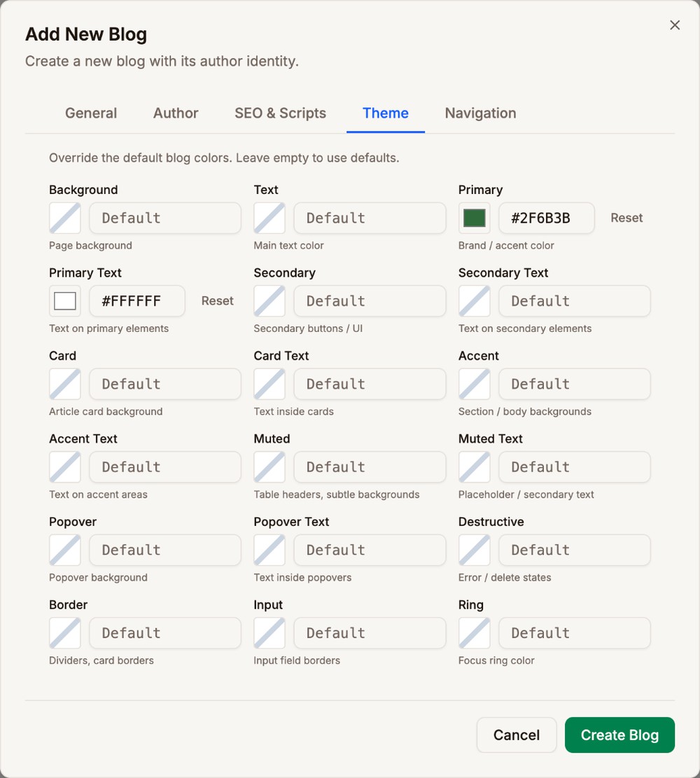Go to the SEO & Scripts tab
This screenshot has height=778, width=700.
click(280, 113)
